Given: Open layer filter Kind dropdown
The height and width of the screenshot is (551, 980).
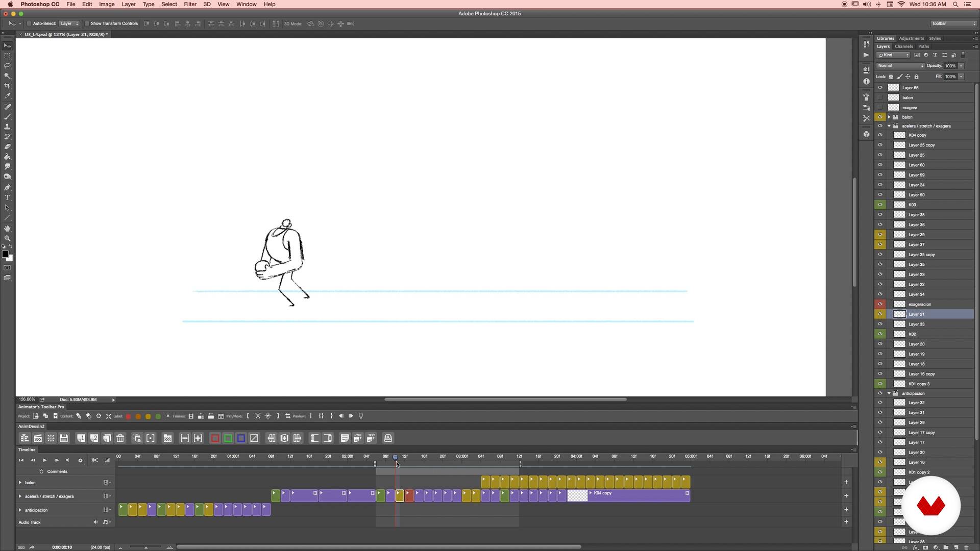Looking at the screenshot, I should coord(893,55).
